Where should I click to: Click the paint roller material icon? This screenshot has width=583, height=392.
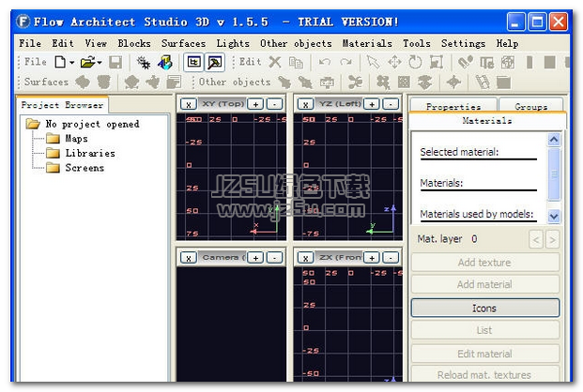[465, 62]
